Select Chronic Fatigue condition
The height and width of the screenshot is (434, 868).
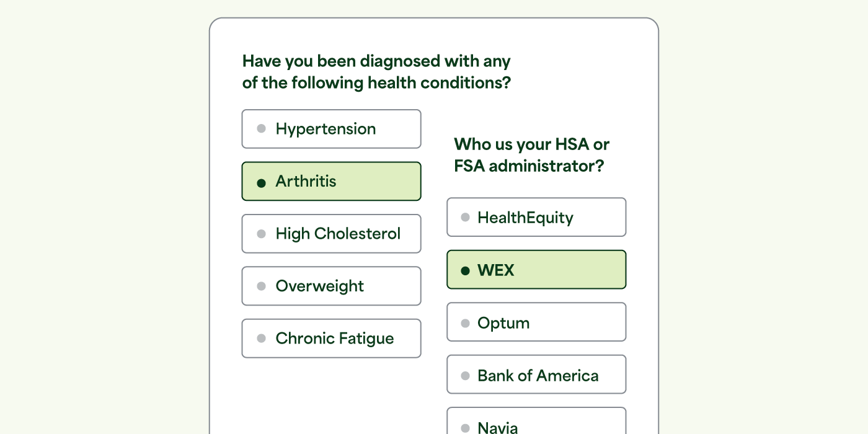[x=331, y=339]
